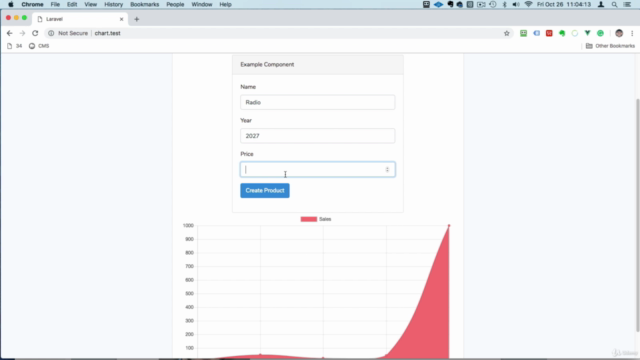Open Spotlight search magnifier icon
Screen dimensions: 640x360
[614, 4]
